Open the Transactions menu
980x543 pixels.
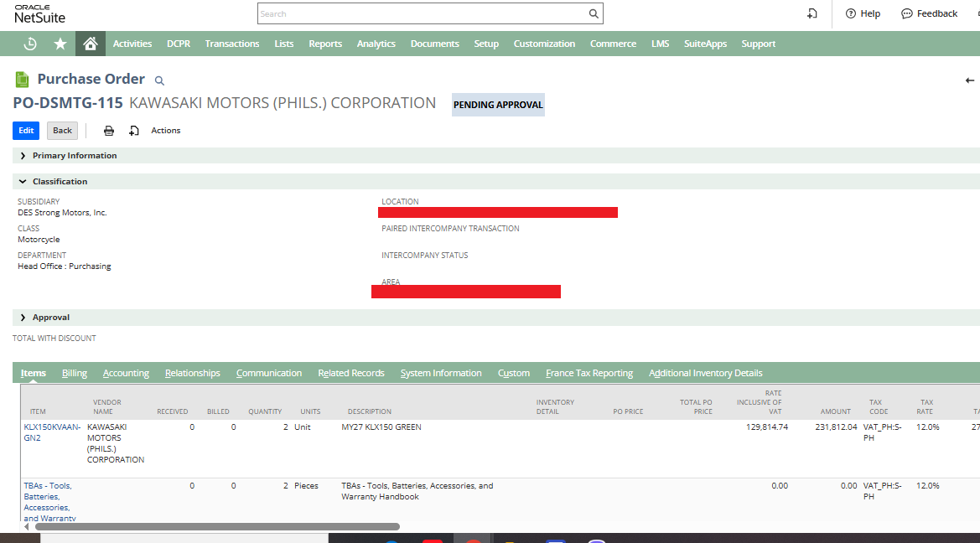click(x=232, y=44)
